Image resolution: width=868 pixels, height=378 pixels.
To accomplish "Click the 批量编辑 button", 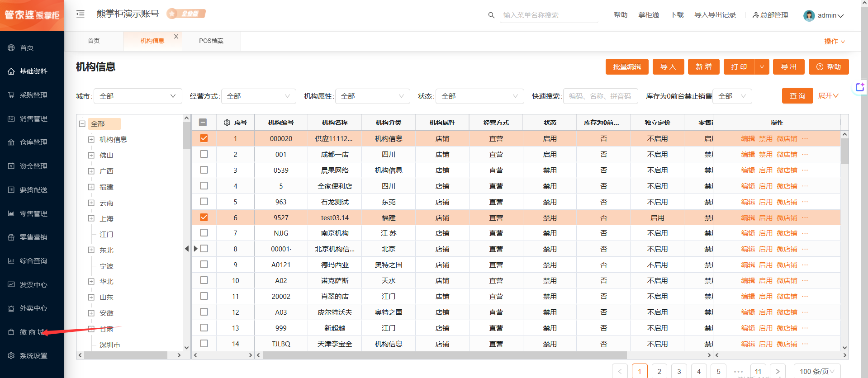I will pos(627,67).
